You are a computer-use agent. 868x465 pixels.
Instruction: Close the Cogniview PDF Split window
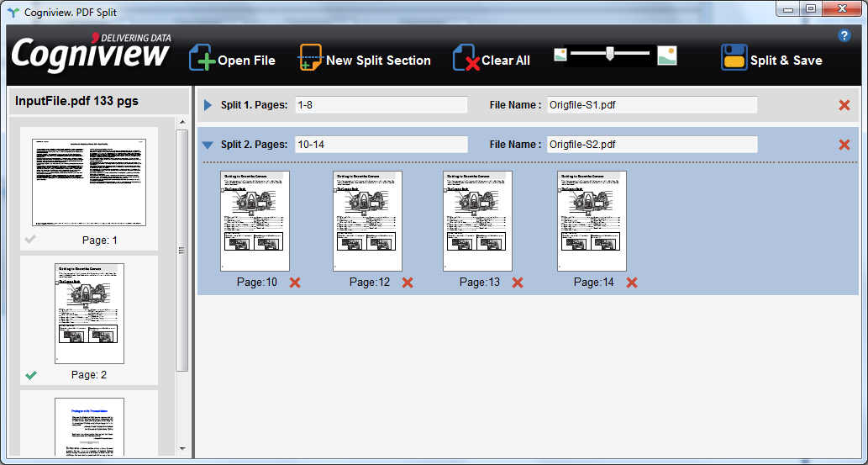click(843, 9)
